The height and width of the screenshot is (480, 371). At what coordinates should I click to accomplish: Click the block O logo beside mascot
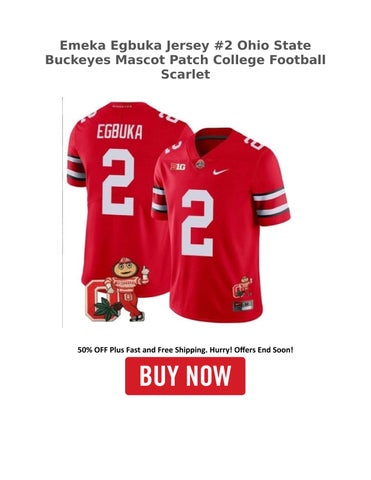99,299
